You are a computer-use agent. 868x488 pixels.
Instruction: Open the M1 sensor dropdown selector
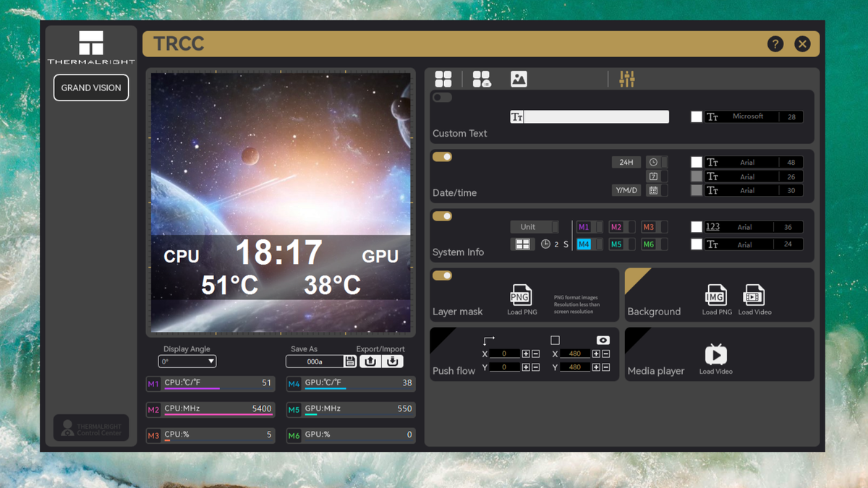[x=587, y=226]
